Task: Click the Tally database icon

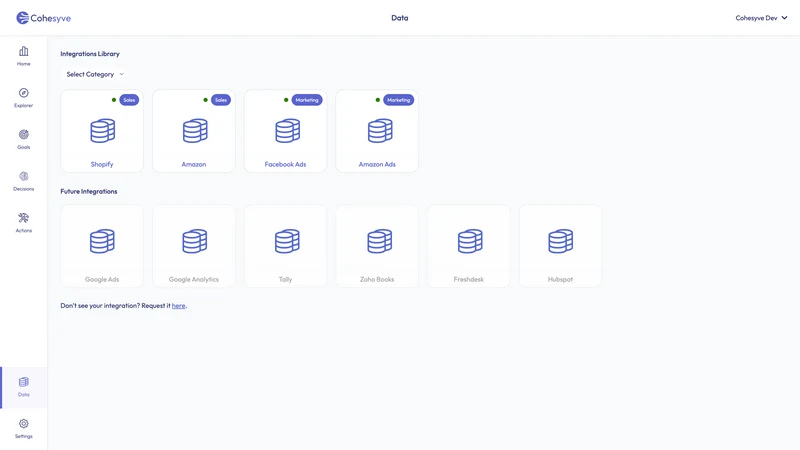Action: (287, 241)
